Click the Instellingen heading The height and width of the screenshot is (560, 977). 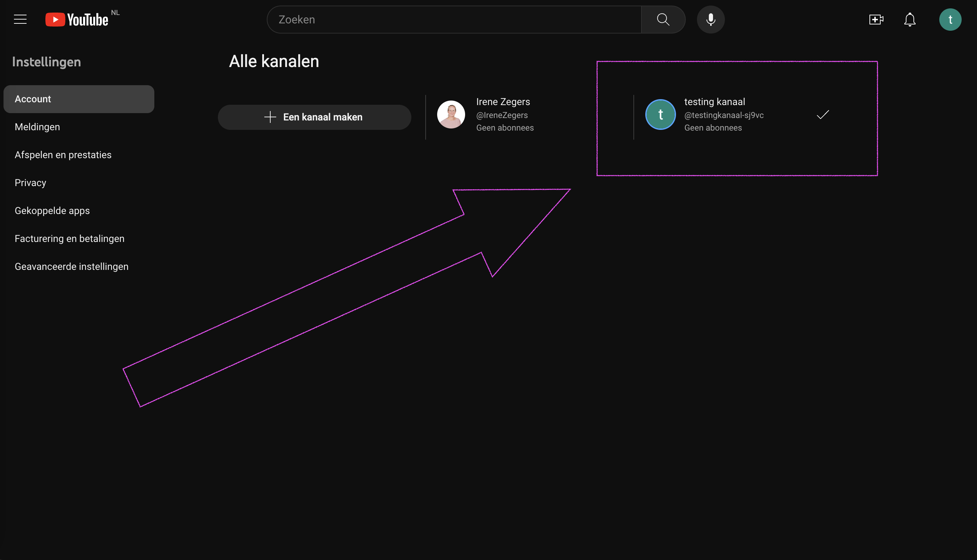pyautogui.click(x=46, y=61)
